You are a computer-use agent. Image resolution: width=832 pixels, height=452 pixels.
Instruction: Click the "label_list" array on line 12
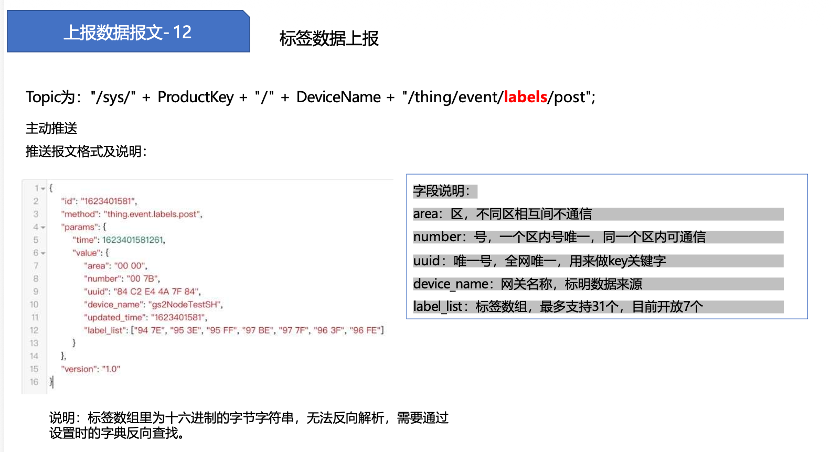pyautogui.click(x=259, y=330)
